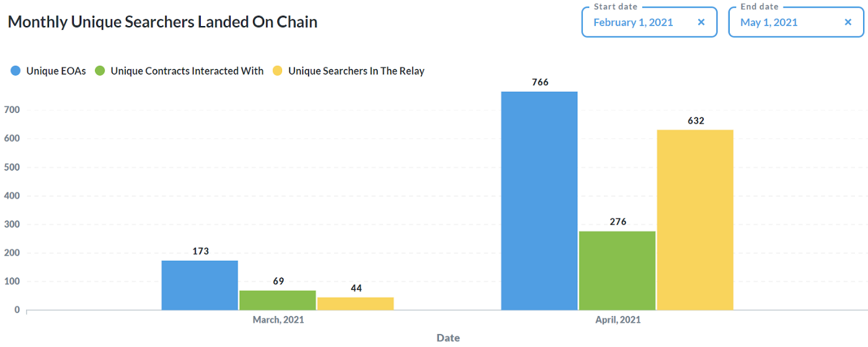This screenshot has width=868, height=347.
Task: Click the Monthly Unique Searchers chart title
Action: click(x=162, y=22)
